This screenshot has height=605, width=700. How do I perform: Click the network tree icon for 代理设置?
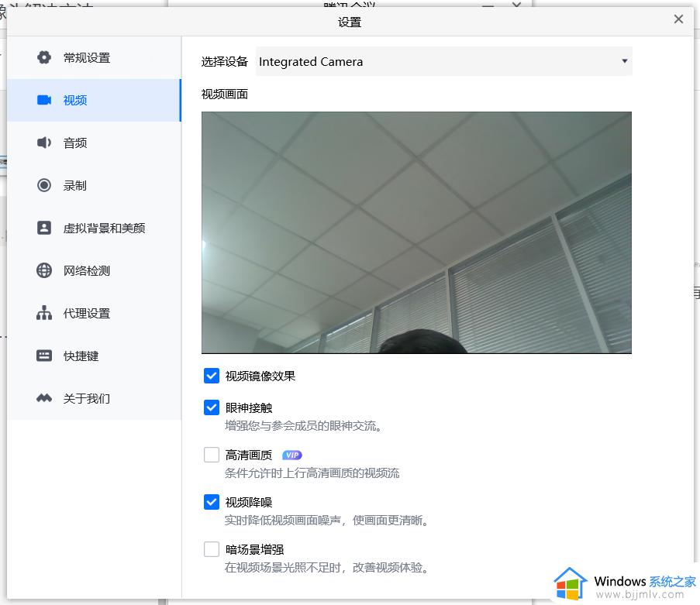pos(43,313)
